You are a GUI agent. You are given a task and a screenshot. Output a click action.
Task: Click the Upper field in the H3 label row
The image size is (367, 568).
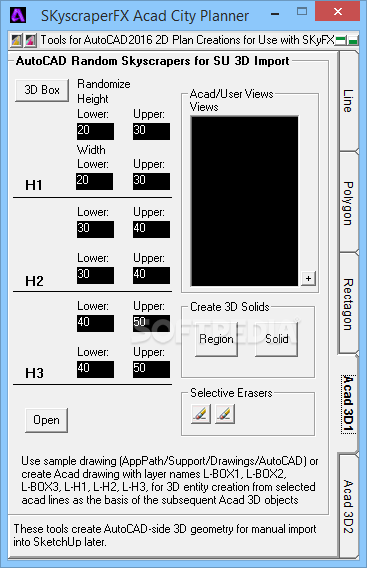click(151, 369)
